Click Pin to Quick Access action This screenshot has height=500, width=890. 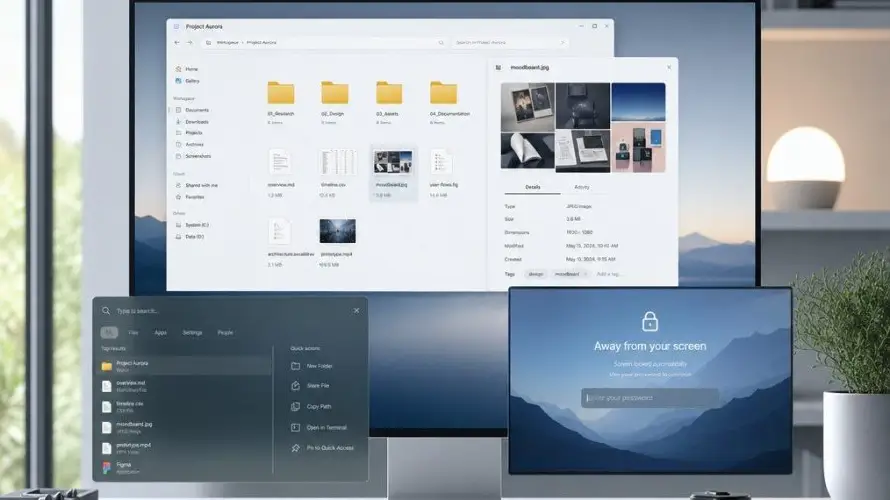click(322, 448)
